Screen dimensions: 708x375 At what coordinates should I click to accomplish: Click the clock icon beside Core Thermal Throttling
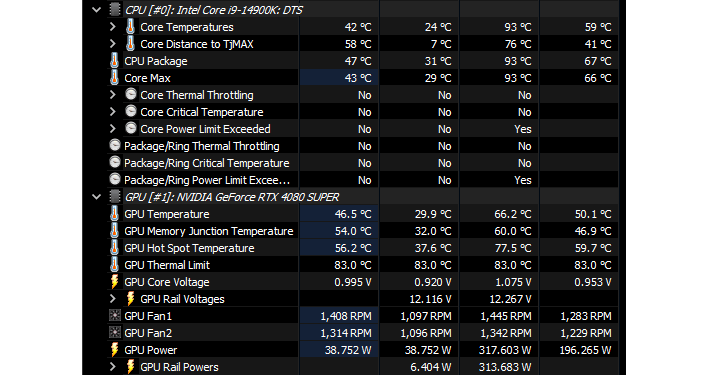131,94
